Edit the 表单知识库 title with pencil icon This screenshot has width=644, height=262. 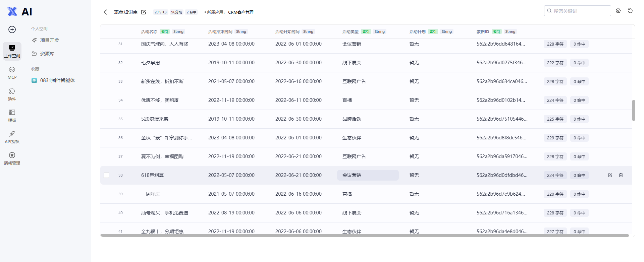pos(144,12)
